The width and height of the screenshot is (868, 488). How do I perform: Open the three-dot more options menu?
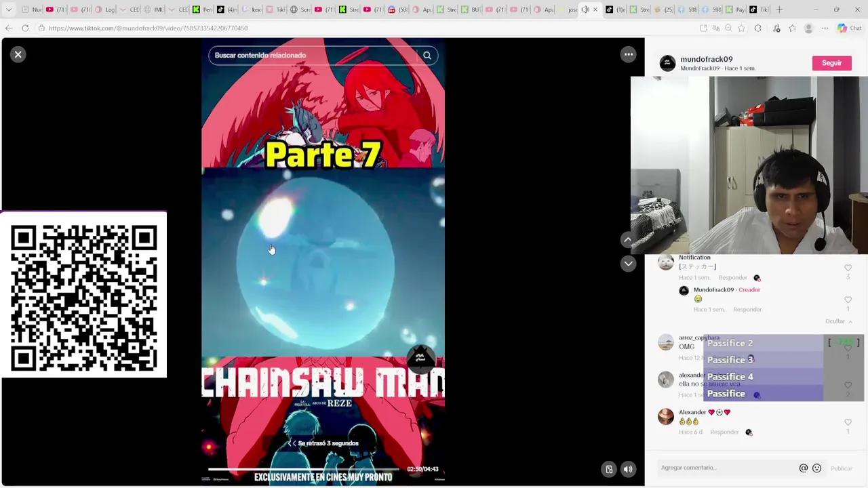(629, 54)
